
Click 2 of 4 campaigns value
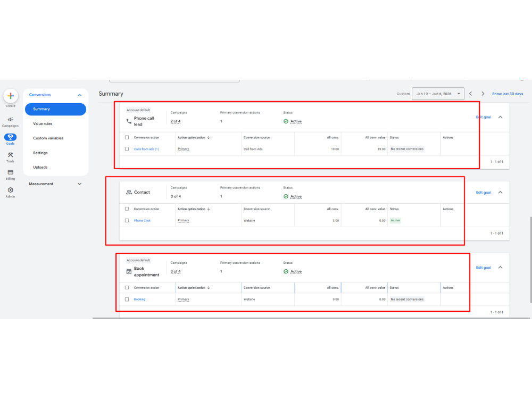pos(176,121)
